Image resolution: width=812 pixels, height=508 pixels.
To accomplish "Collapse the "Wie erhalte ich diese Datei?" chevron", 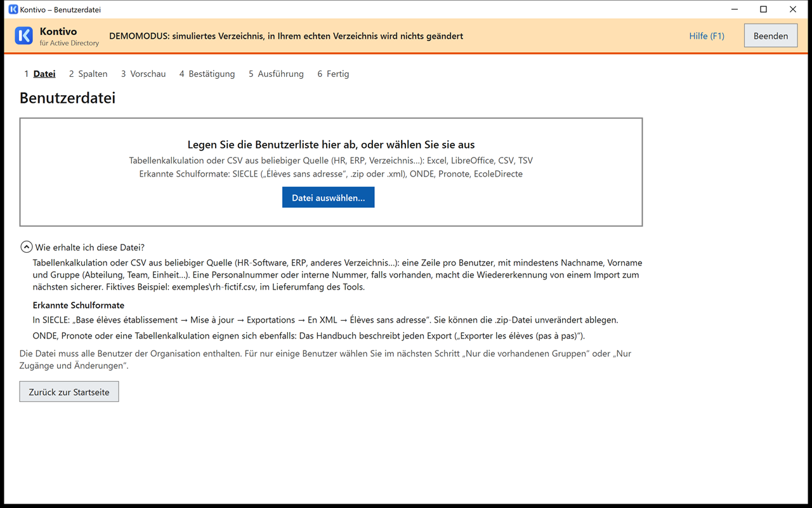I will point(27,247).
